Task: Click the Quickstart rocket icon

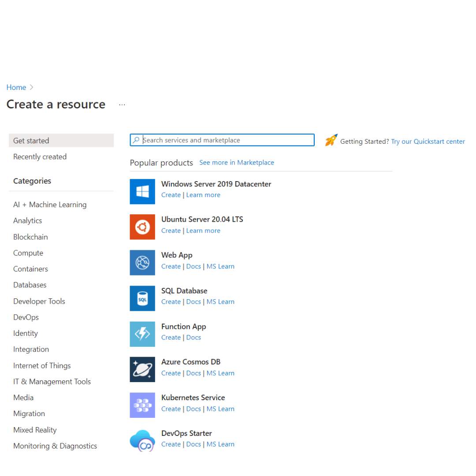Action: click(x=331, y=140)
